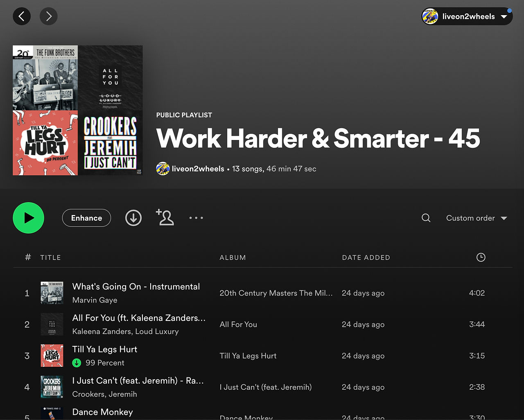Sort by the ALBUM column header
Image resolution: width=524 pixels, height=420 pixels.
(x=233, y=257)
